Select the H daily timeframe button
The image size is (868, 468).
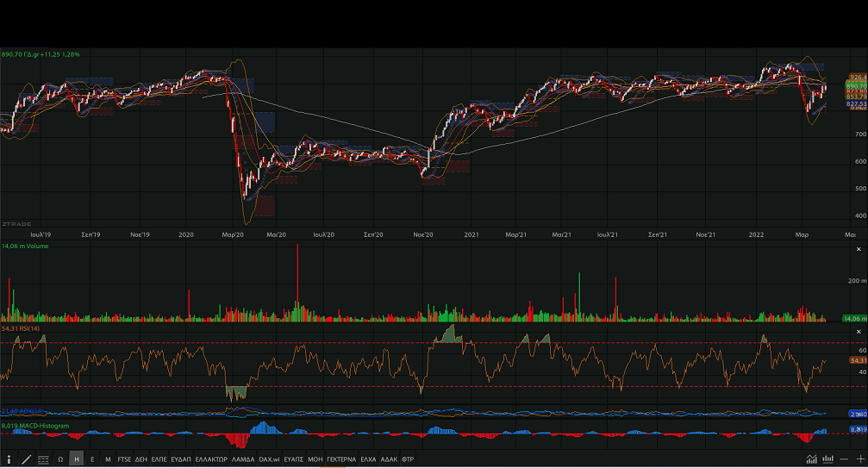pyautogui.click(x=77, y=459)
